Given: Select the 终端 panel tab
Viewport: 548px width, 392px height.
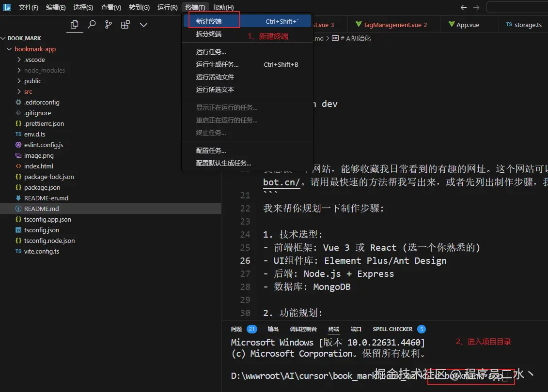Looking at the screenshot, I should [334, 329].
